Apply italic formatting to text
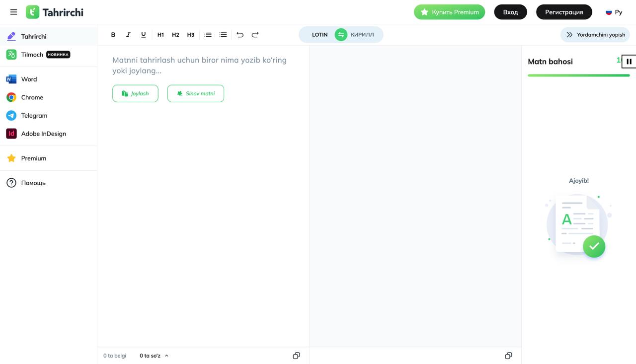 (128, 35)
